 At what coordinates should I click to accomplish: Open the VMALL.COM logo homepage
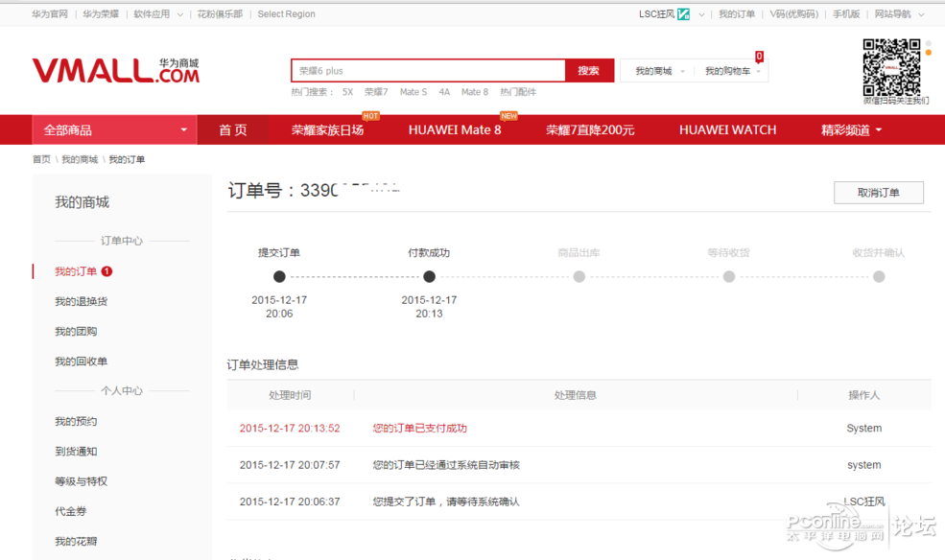[116, 70]
